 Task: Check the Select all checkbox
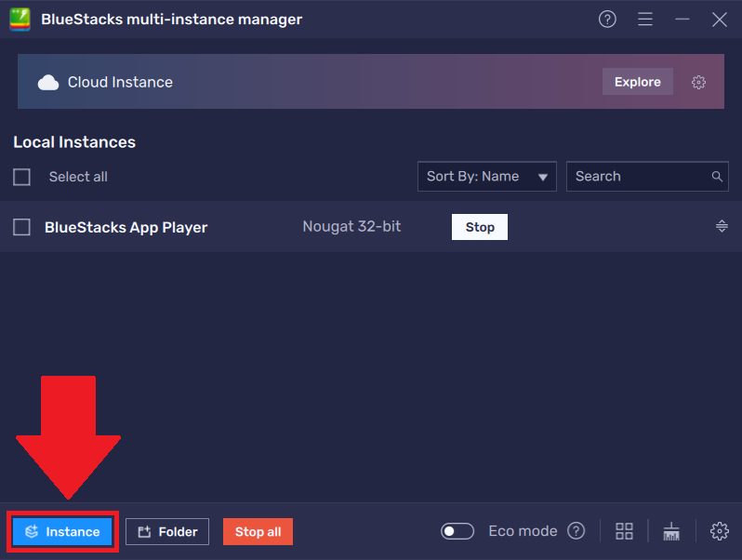click(x=21, y=177)
